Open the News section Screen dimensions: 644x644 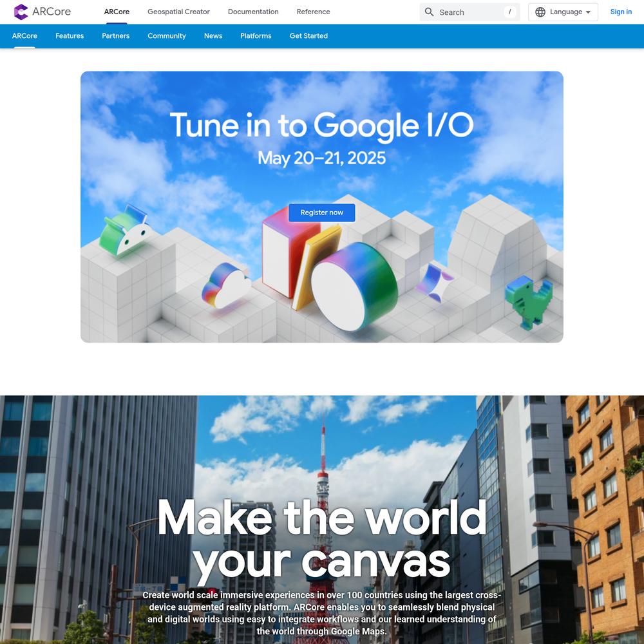point(213,35)
